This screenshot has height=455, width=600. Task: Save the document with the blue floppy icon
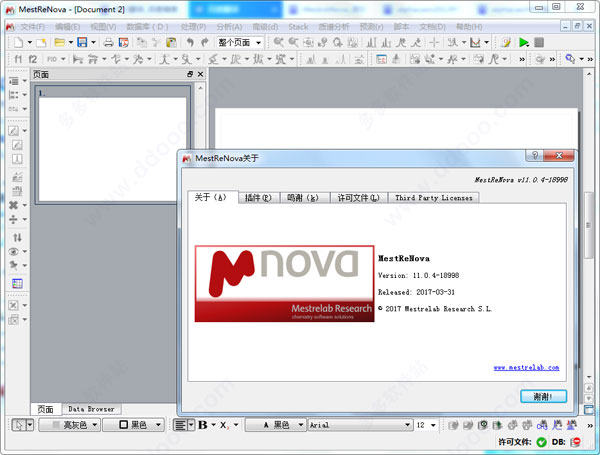point(82,42)
